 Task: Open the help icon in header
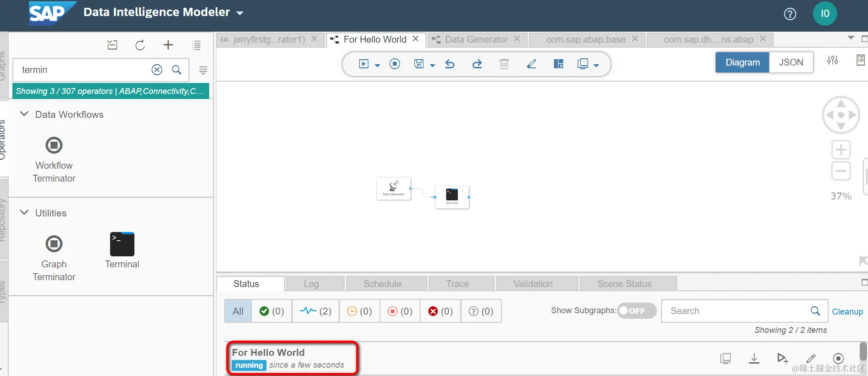pos(790,14)
